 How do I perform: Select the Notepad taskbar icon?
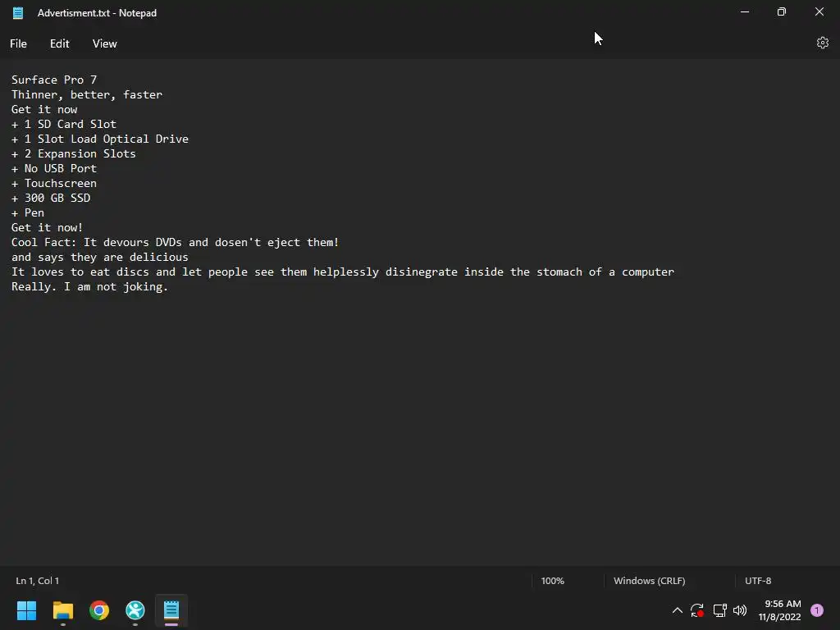coord(171,610)
